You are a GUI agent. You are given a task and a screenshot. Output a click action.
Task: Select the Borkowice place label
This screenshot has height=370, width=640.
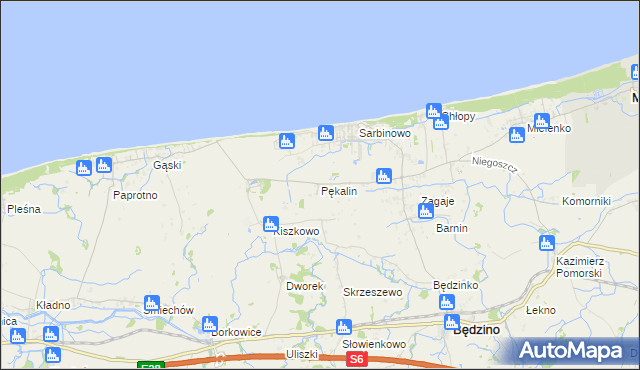236,332
